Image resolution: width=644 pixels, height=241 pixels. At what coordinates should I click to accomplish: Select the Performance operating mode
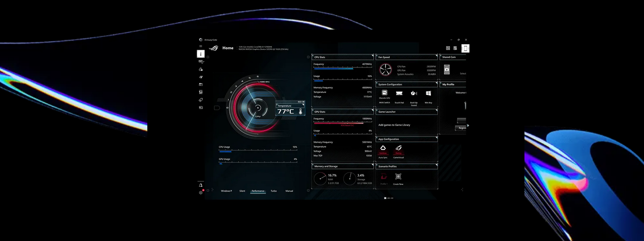click(x=258, y=191)
